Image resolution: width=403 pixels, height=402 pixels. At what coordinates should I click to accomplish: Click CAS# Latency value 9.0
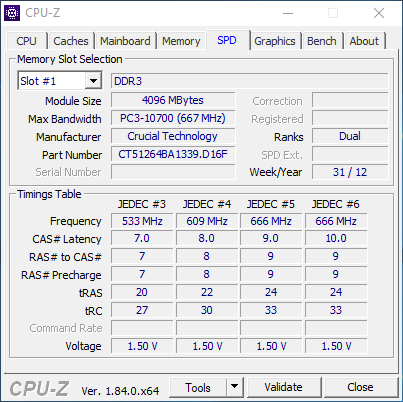(x=271, y=239)
